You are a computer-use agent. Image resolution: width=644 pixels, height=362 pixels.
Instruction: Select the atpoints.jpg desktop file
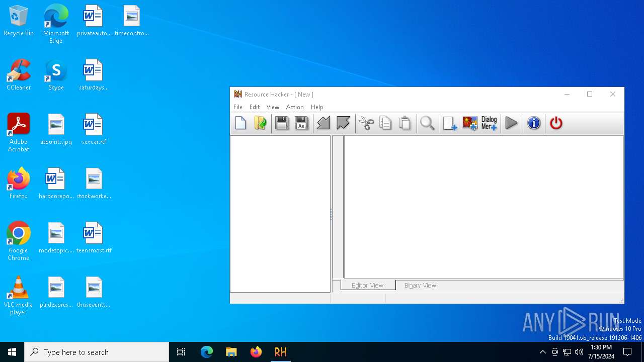pos(56,130)
